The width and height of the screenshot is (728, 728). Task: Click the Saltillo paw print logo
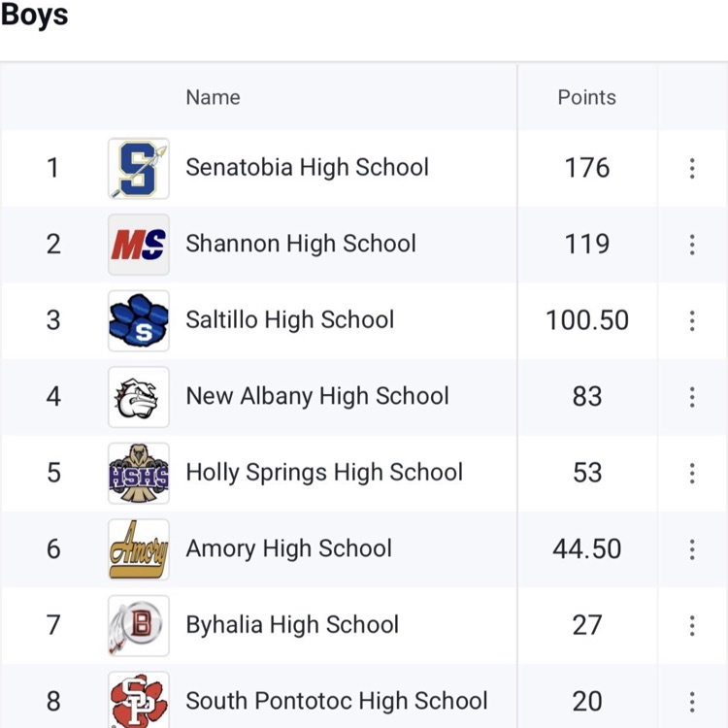pos(139,320)
